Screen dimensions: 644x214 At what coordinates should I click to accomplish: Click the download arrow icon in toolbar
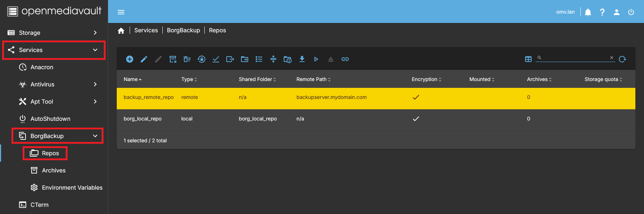coord(302,59)
